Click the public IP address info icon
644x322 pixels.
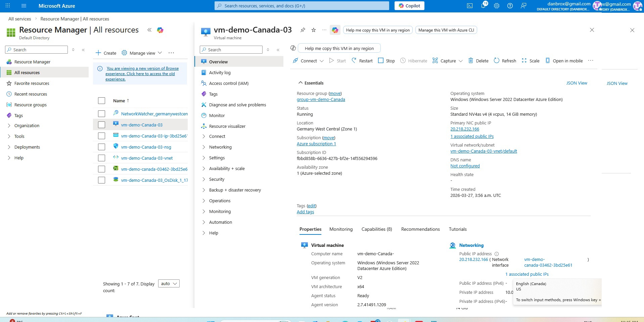click(x=497, y=254)
